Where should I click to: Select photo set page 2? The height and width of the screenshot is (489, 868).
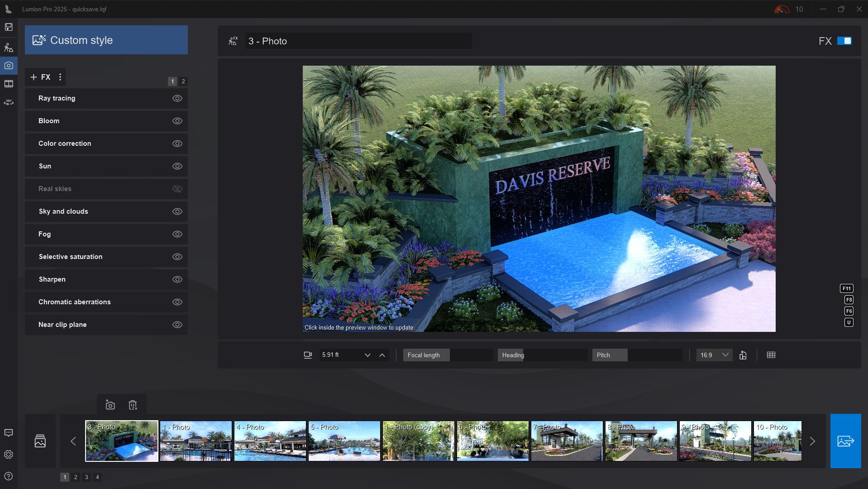pyautogui.click(x=76, y=477)
